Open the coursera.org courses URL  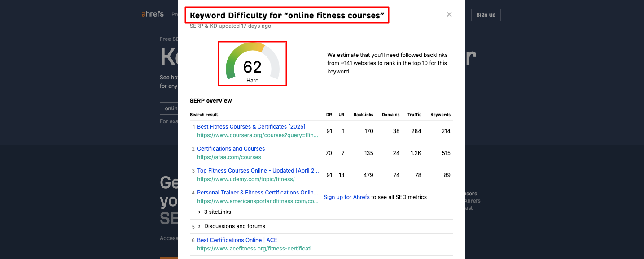tap(258, 135)
